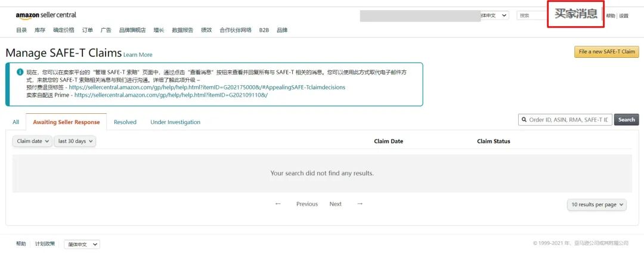Open the footer 计划政策 link
This screenshot has height=273, width=644.
click(45, 244)
